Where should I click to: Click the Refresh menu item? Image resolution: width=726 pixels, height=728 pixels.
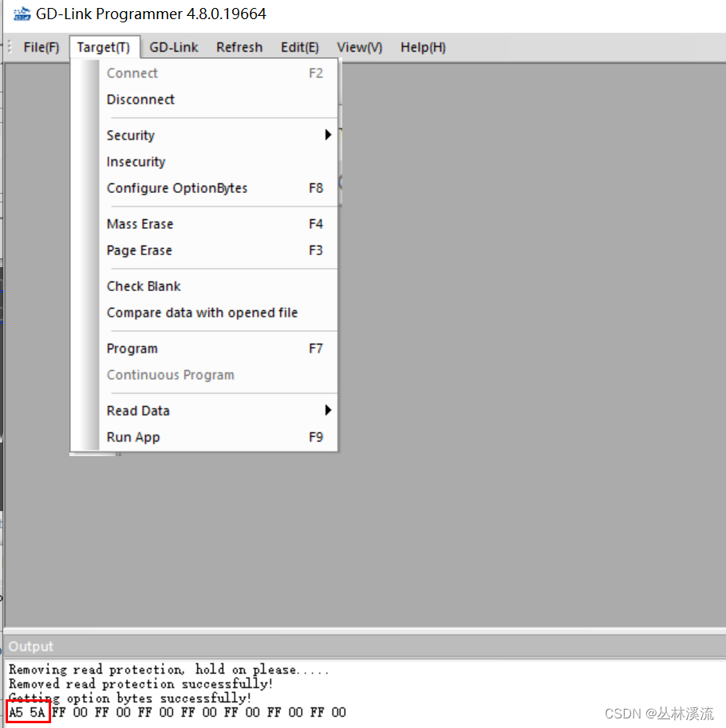pyautogui.click(x=239, y=47)
